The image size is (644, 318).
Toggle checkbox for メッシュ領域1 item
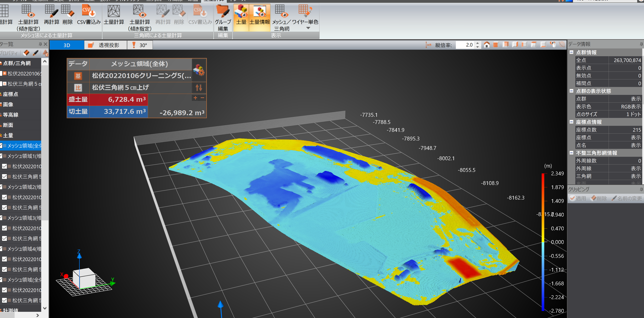(x=1, y=156)
